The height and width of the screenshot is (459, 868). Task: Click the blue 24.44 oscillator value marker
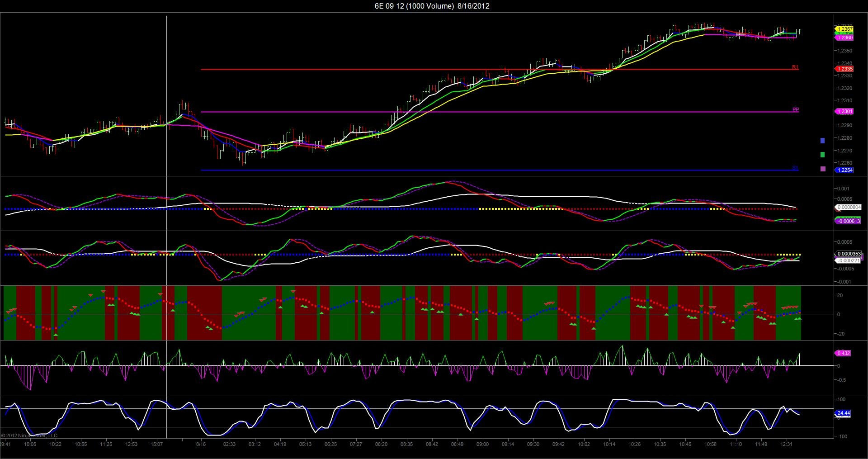(x=843, y=413)
